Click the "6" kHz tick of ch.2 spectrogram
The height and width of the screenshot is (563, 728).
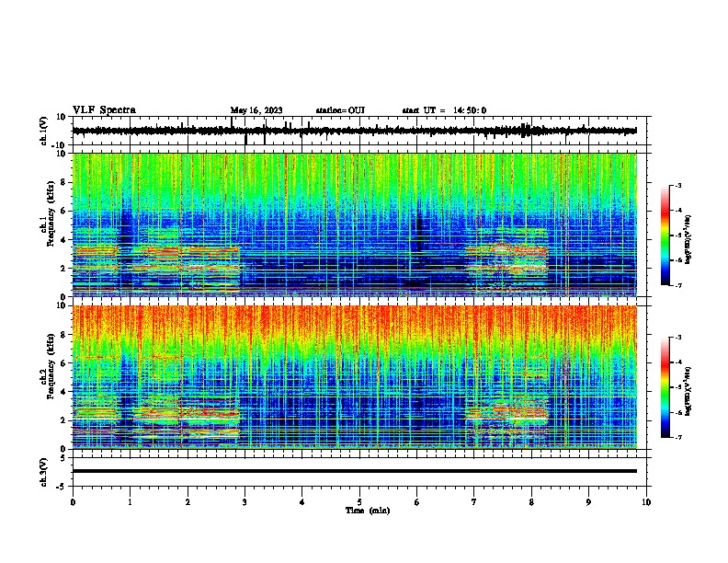click(63, 362)
